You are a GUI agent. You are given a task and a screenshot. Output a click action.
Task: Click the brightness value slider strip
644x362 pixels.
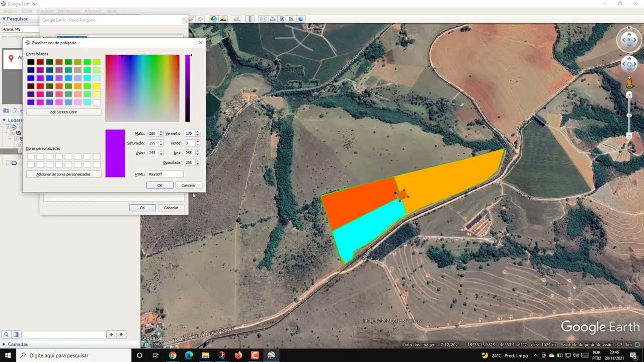187,88
